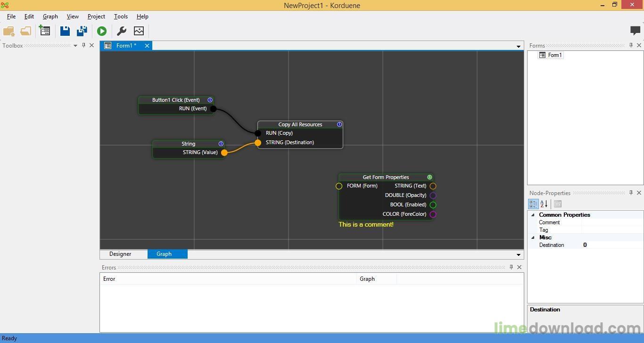Collapse the Common Properties section
Viewport: 644px width, 343px height.
point(533,215)
